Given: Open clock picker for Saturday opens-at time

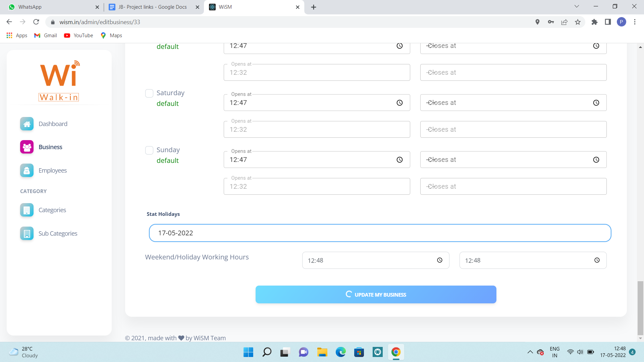Looking at the screenshot, I should click(399, 103).
